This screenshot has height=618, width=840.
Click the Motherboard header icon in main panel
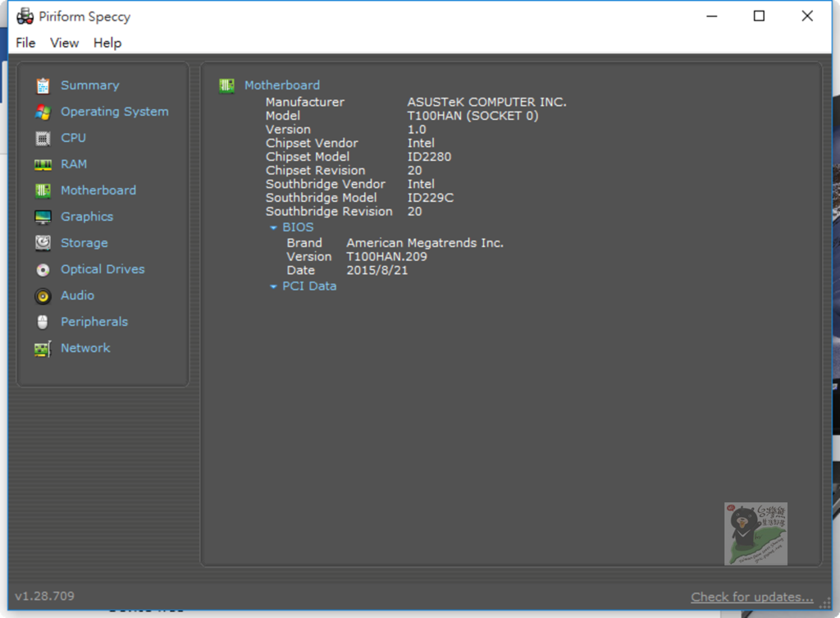click(x=226, y=85)
